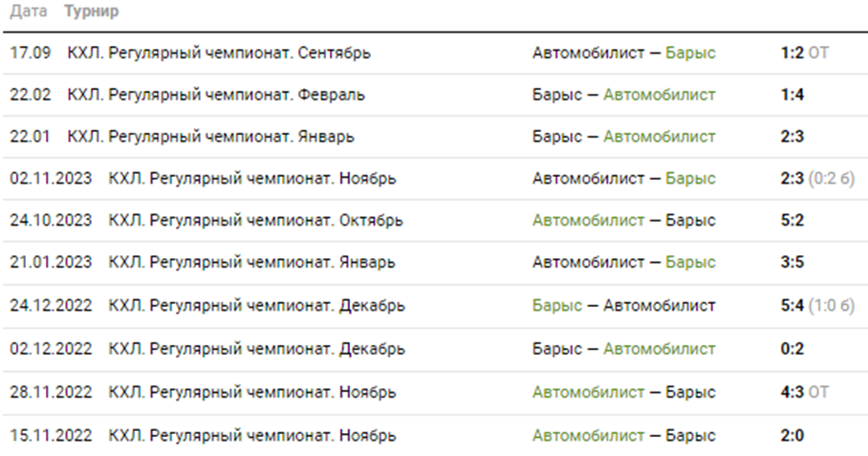
Task: Click the 1:2 ОТ match score
Action: (x=804, y=52)
